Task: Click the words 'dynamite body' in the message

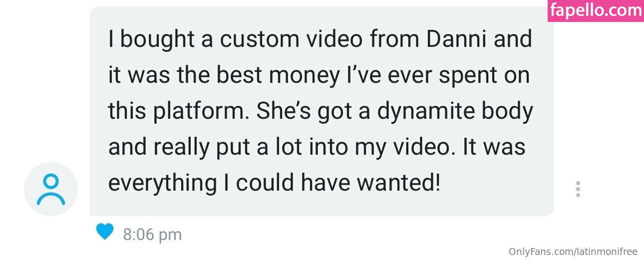Action: pos(455,112)
